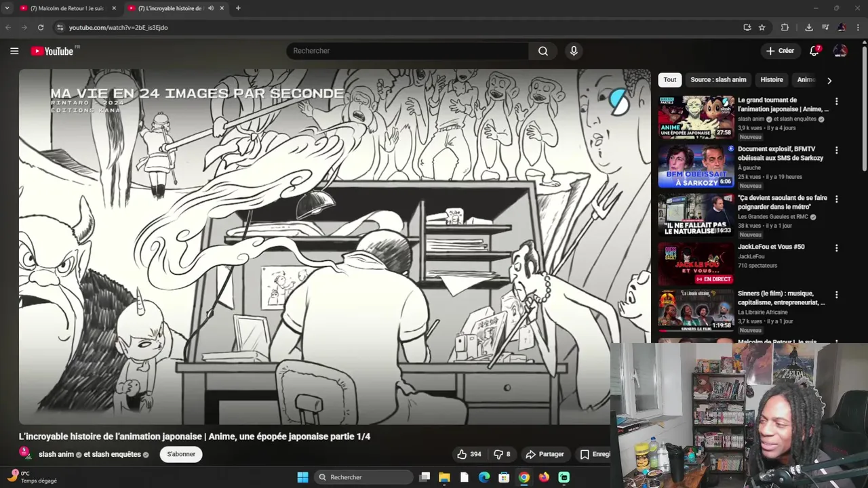The height and width of the screenshot is (488, 868).
Task: Click "Les Grandes Gueules et RMC" channel name
Action: (x=773, y=217)
